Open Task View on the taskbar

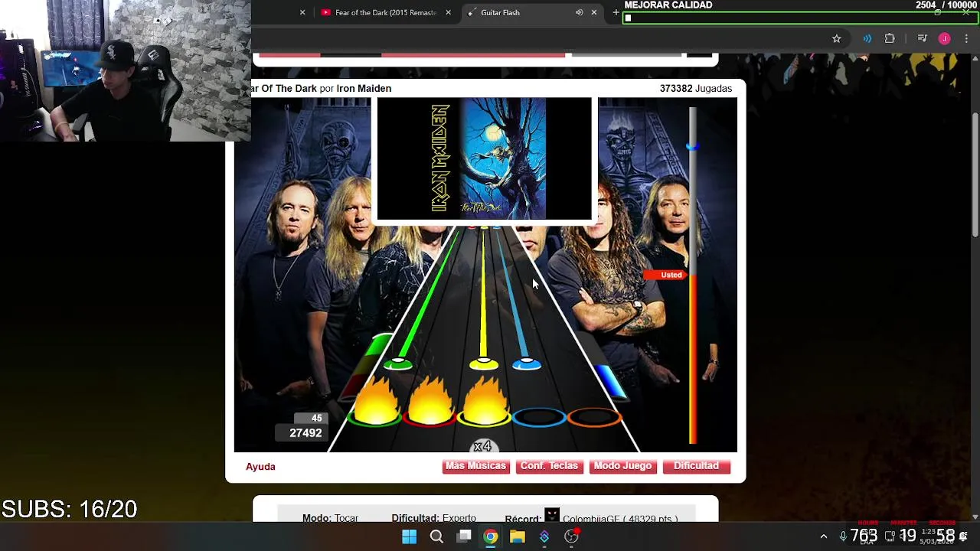tap(464, 536)
